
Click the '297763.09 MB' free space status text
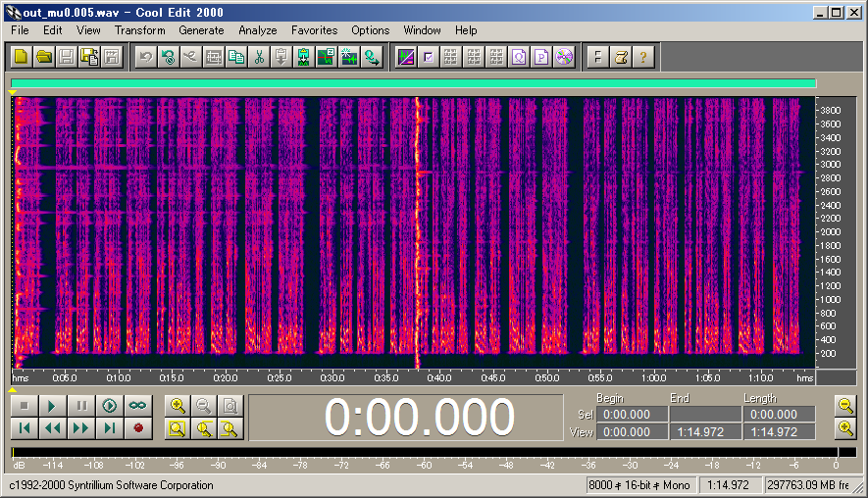807,485
